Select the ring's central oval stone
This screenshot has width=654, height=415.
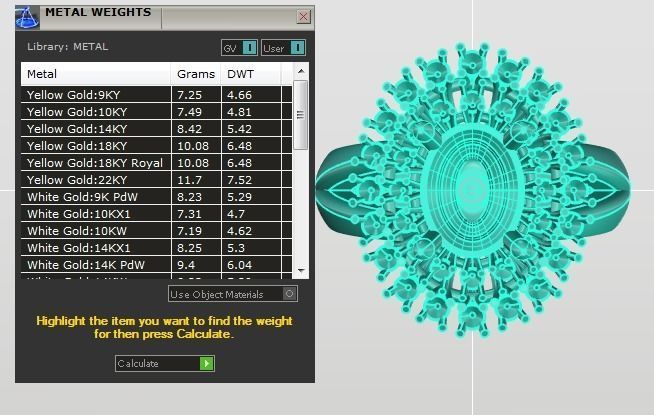[473, 190]
